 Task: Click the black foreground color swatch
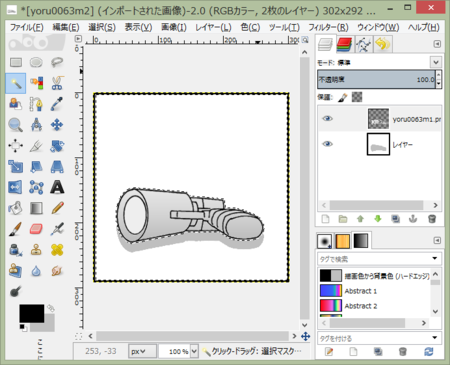pos(31,313)
